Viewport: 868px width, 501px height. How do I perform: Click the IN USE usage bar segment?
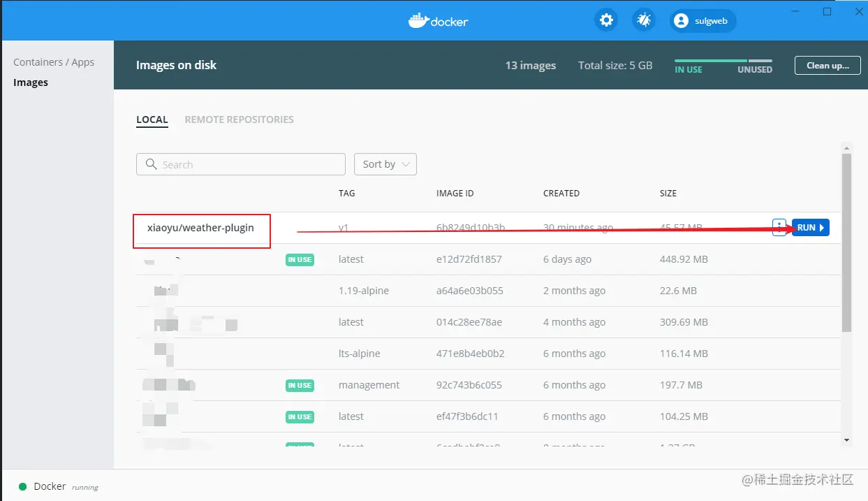(x=711, y=61)
